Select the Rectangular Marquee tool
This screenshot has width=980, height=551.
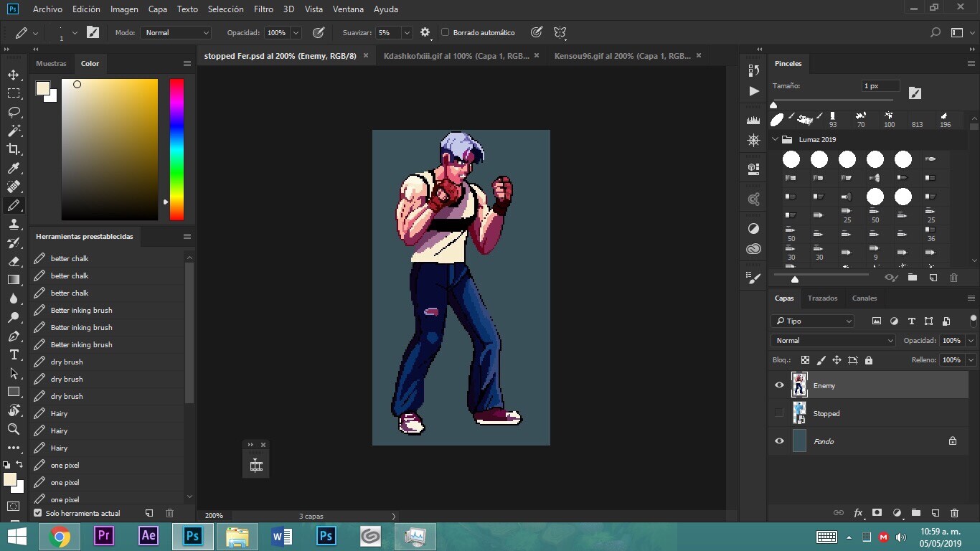click(14, 93)
